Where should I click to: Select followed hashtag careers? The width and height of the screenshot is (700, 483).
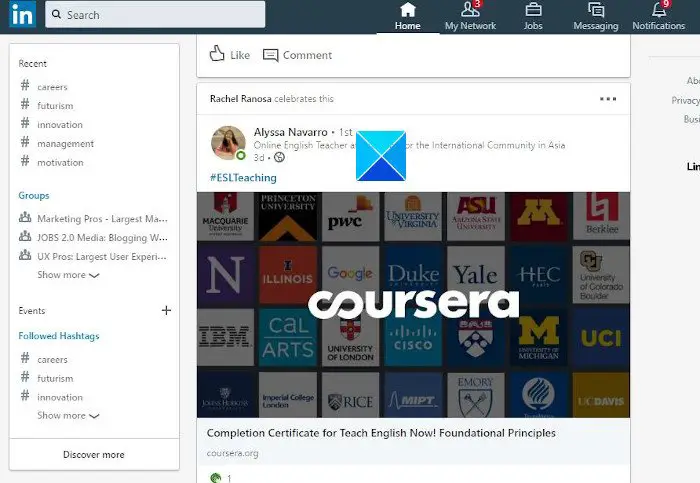[52, 360]
